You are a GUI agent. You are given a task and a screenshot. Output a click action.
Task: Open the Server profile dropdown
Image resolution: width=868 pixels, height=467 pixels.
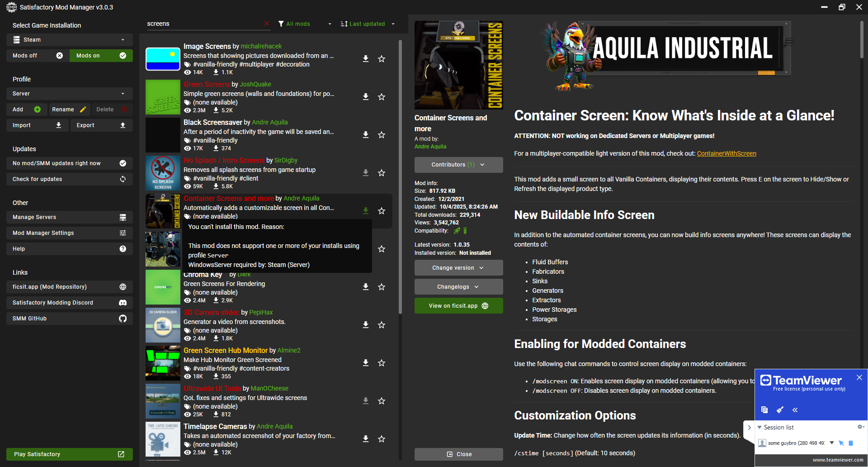point(70,94)
